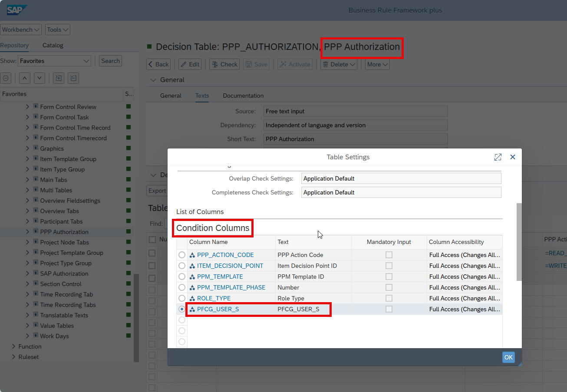This screenshot has width=567, height=392.
Task: Click the decision table icon for Graphics
Action: (x=36, y=148)
